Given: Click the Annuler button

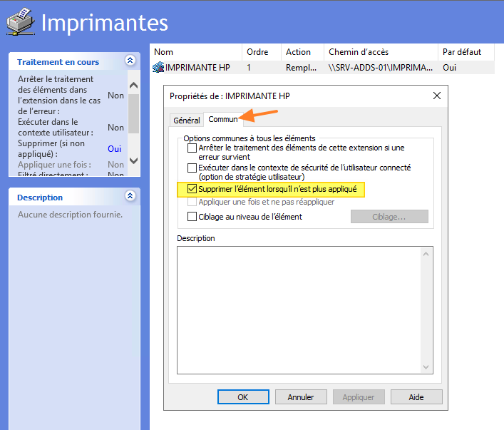Looking at the screenshot, I should (301, 397).
